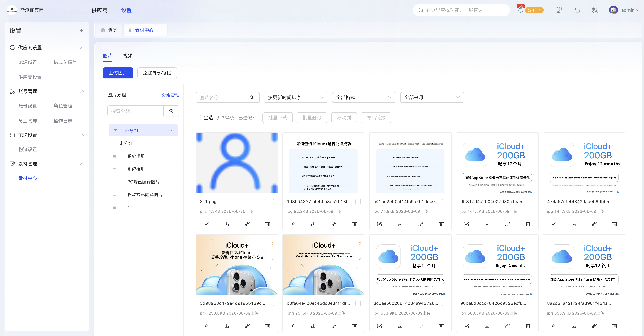Copy link for dff317d4c290 image
The image size is (644, 336).
[507, 224]
